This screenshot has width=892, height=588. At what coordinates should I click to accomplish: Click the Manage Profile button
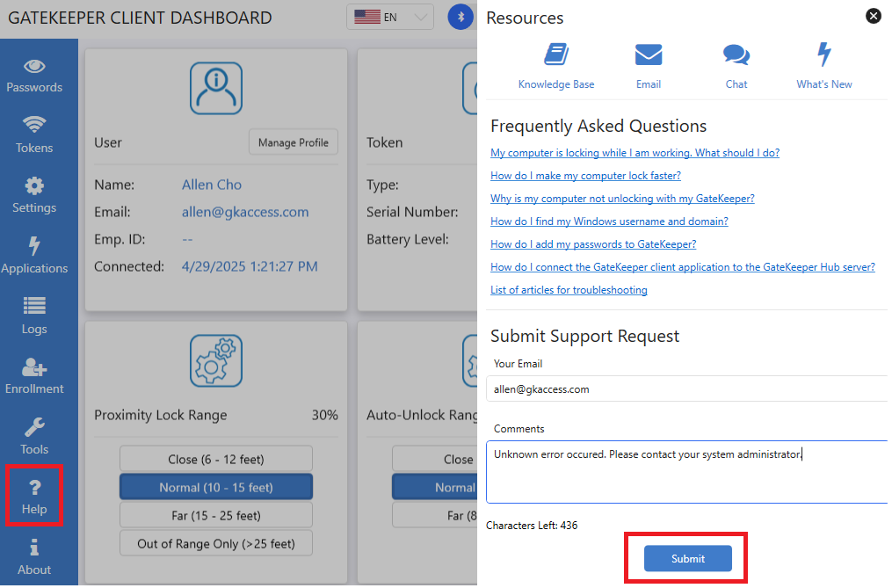293,142
